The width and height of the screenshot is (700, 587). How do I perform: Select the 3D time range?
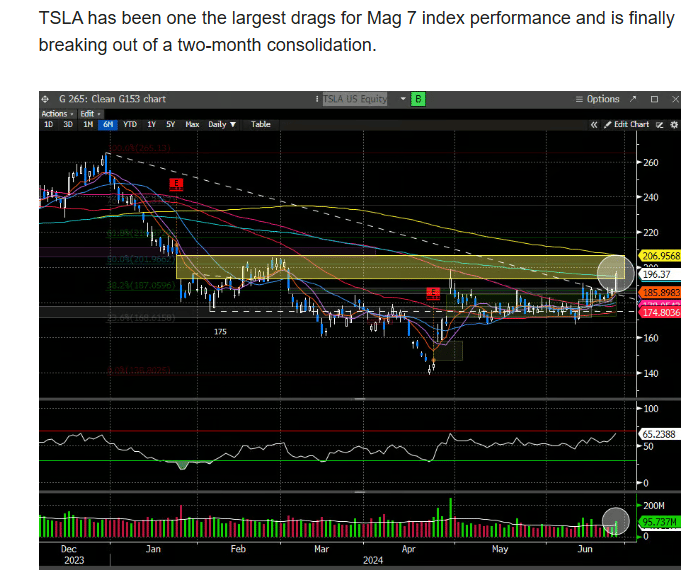pos(67,125)
